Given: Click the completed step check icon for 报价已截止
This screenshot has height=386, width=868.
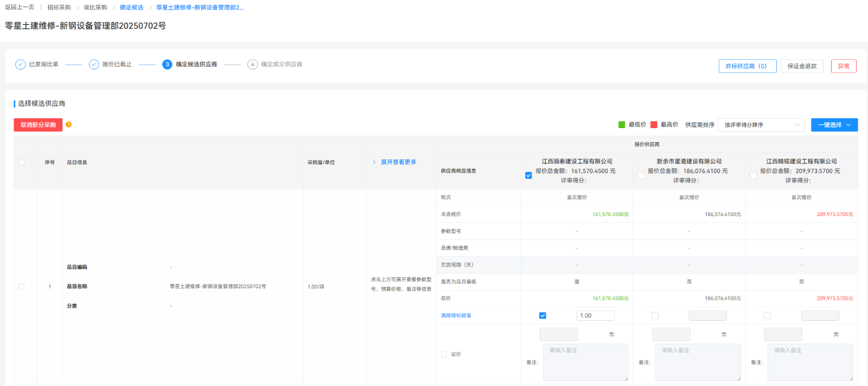Looking at the screenshot, I should 94,64.
